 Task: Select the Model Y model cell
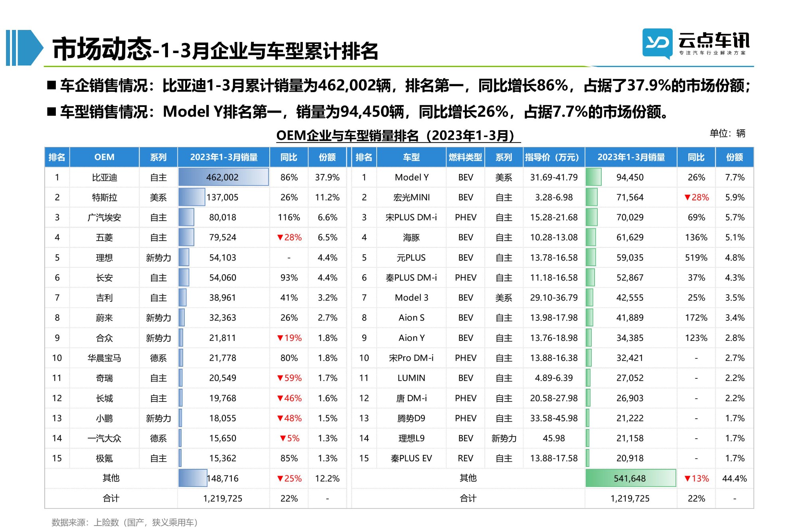[x=412, y=177]
